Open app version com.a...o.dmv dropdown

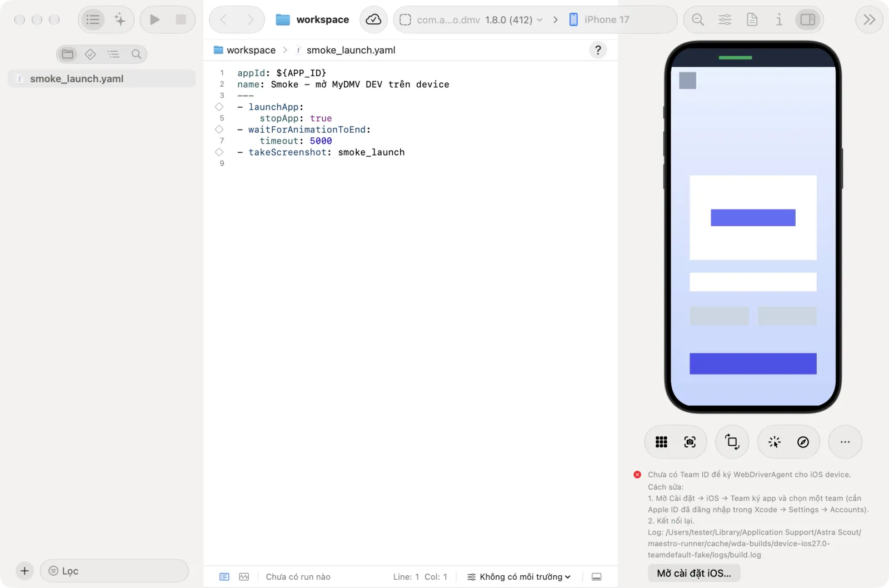pyautogui.click(x=471, y=20)
